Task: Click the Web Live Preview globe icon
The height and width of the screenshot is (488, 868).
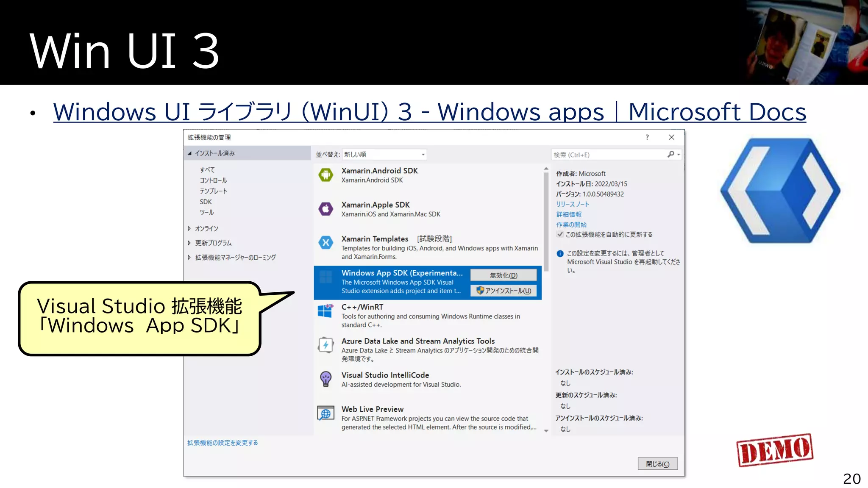Action: pyautogui.click(x=325, y=413)
